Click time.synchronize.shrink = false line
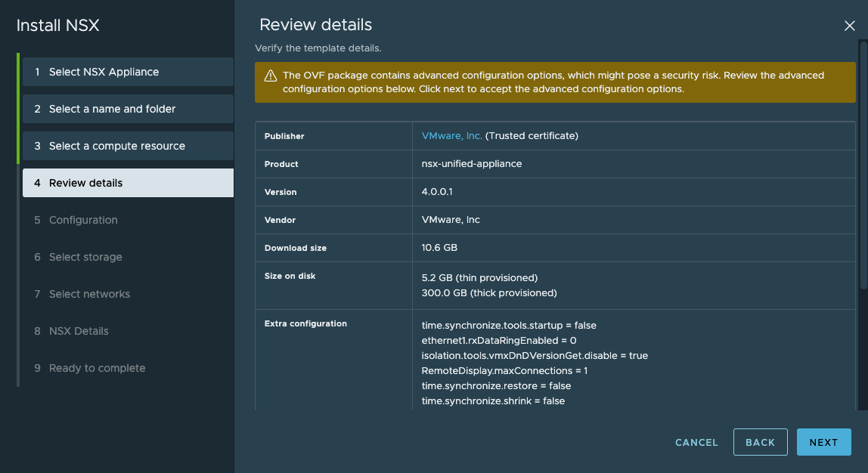This screenshot has width=868, height=473. [x=493, y=401]
